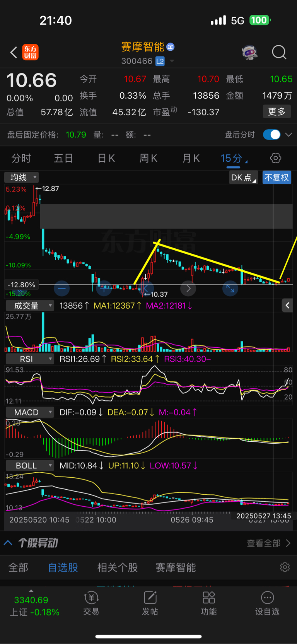Switch to the 五日 tab
This screenshot has height=644, width=297.
click(x=63, y=158)
